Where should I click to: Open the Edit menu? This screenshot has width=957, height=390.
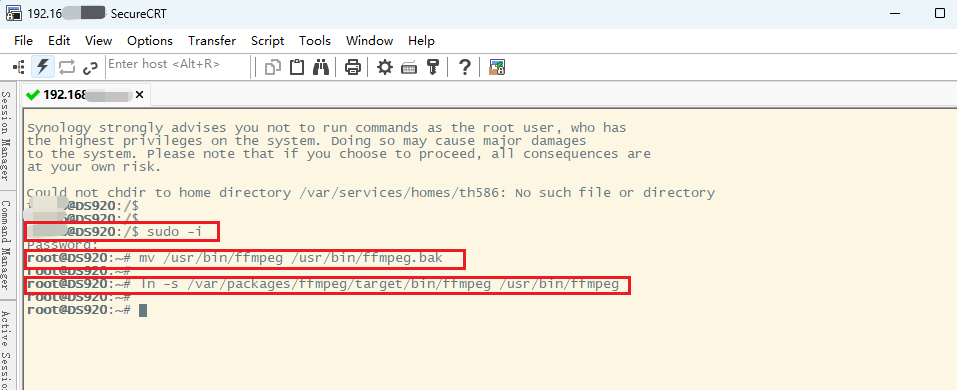(x=59, y=41)
